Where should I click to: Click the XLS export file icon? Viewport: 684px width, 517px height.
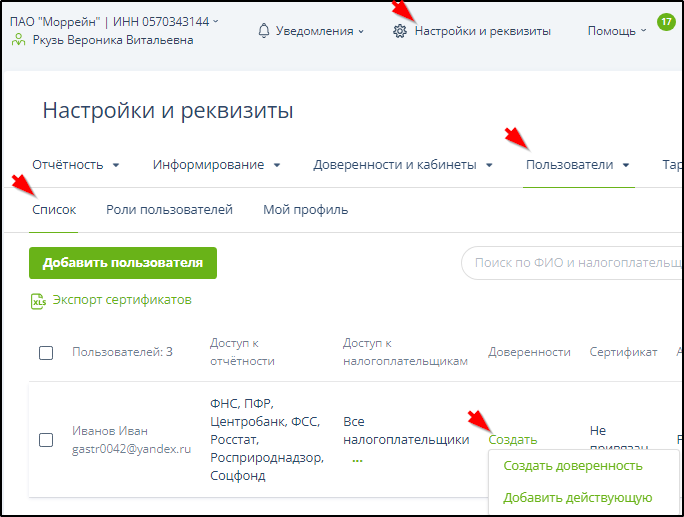39,300
